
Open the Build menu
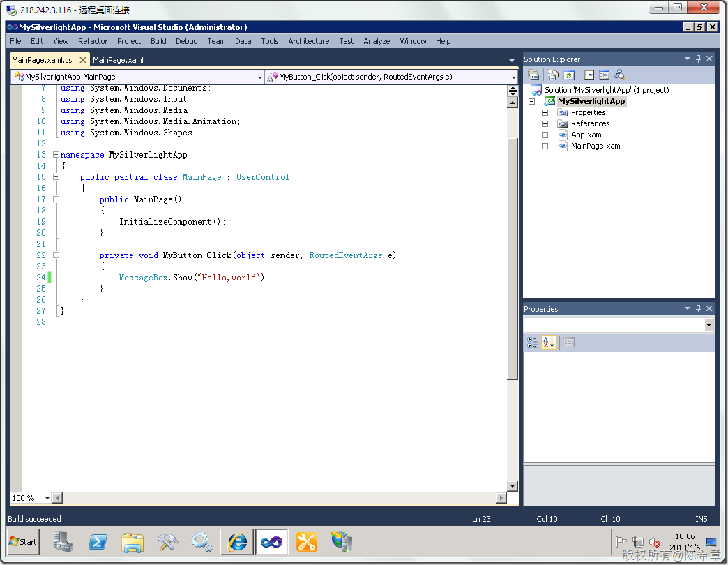158,41
